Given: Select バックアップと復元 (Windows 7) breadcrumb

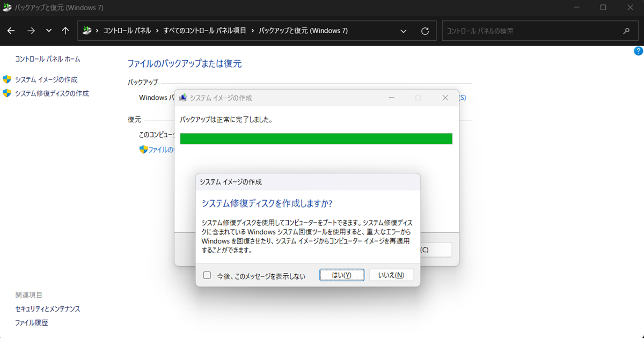Looking at the screenshot, I should click(x=303, y=31).
